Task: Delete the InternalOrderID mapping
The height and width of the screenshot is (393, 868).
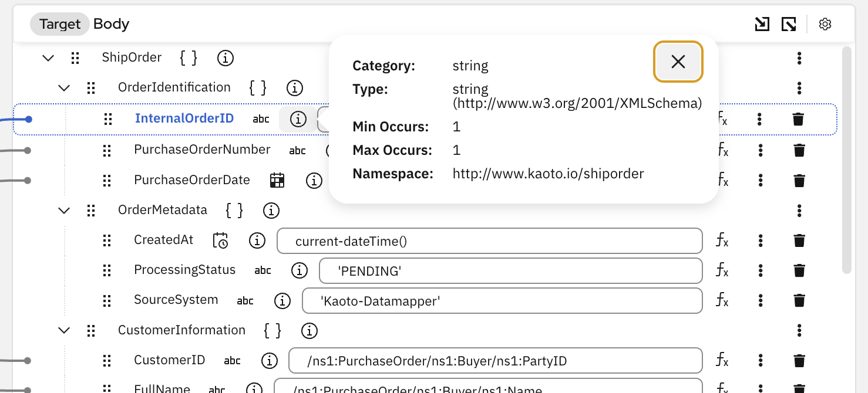Action: click(798, 119)
